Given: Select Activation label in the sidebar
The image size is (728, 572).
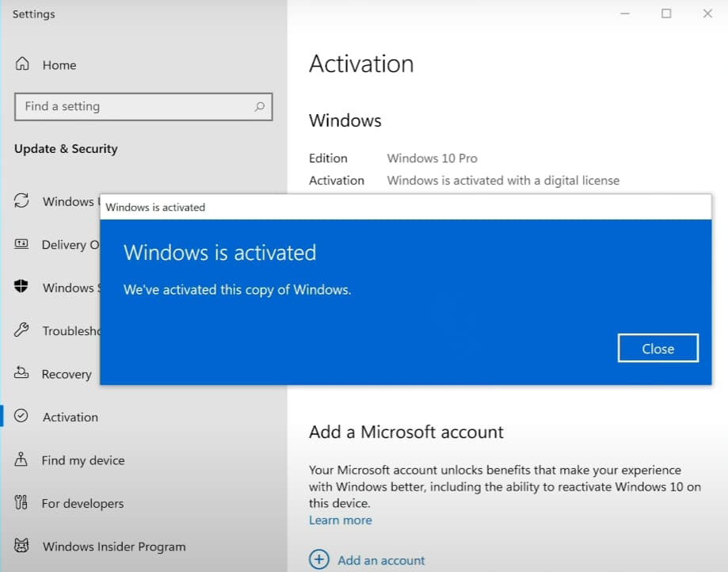Looking at the screenshot, I should [x=71, y=418].
